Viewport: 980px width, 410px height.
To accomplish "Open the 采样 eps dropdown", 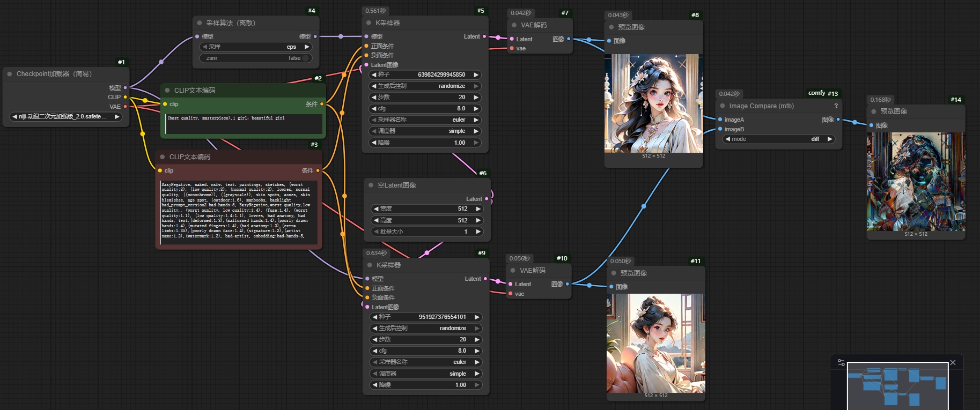I will [255, 47].
